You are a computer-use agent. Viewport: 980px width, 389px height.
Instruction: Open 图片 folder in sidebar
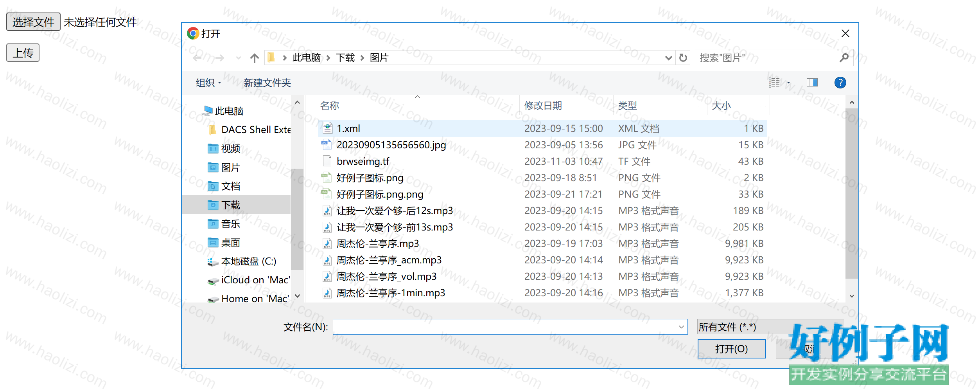pyautogui.click(x=224, y=167)
